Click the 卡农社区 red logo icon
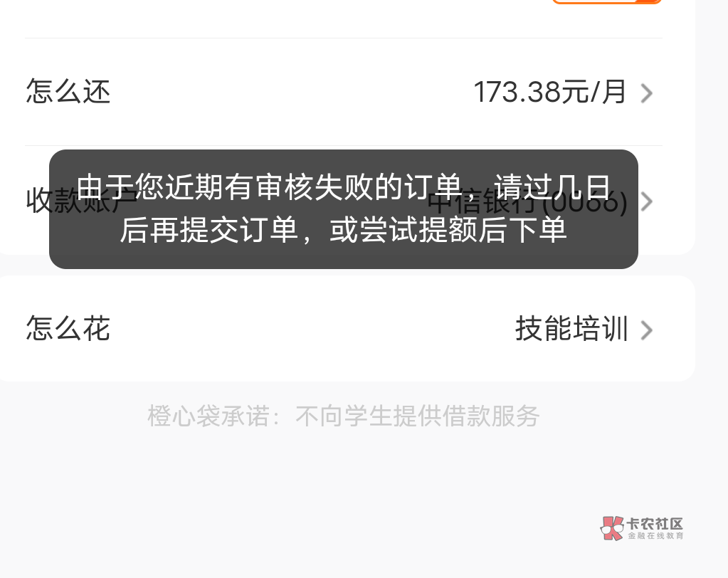Screen dimensions: 728x578 (x=612, y=528)
